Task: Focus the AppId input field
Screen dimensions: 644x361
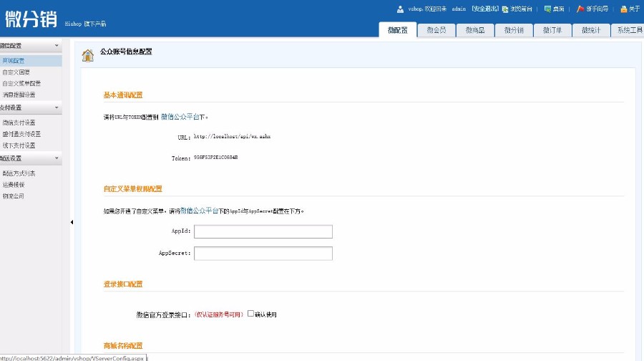Action: click(x=263, y=231)
